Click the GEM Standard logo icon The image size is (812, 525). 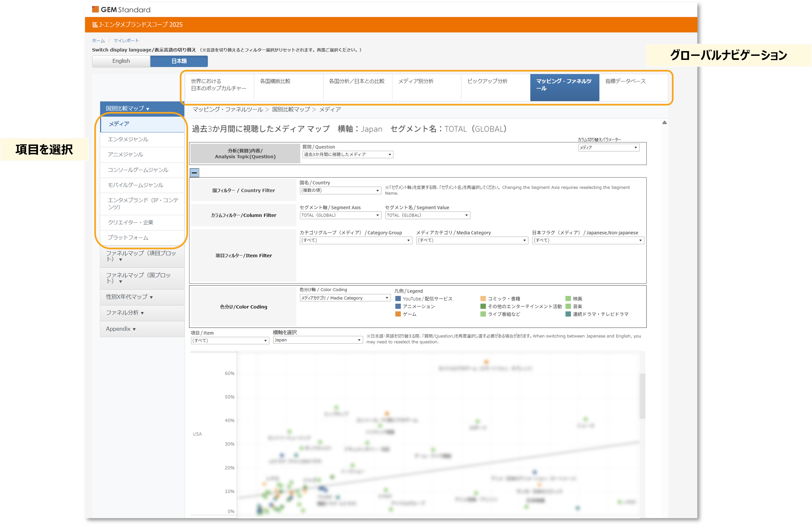pos(95,9)
